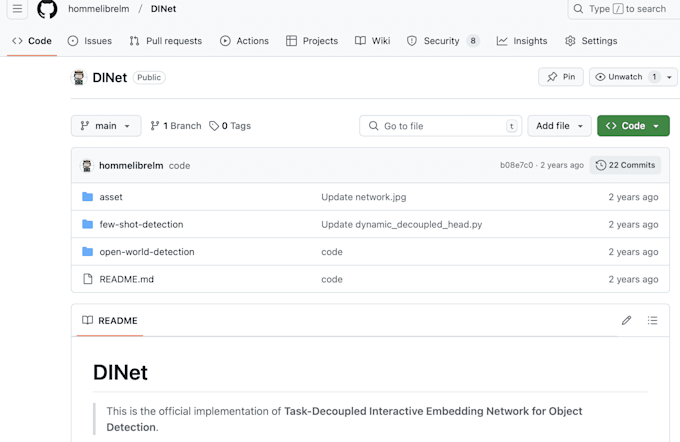The height and width of the screenshot is (442, 680).
Task: Click the GitHub logo icon
Action: pos(47,9)
